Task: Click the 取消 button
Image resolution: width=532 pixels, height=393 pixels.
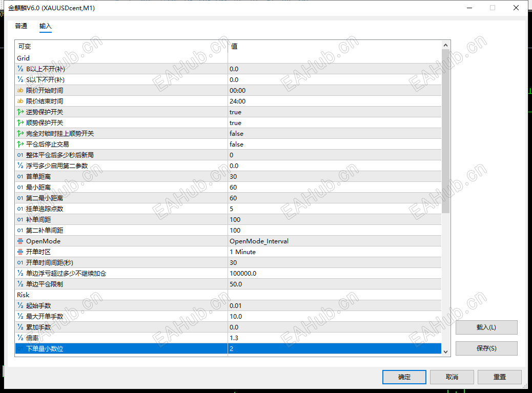Action: coord(452,377)
